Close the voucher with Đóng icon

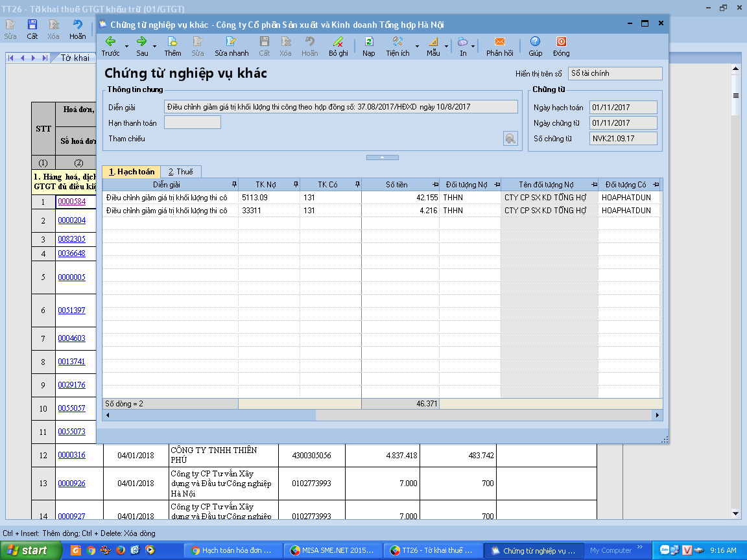[x=561, y=46]
